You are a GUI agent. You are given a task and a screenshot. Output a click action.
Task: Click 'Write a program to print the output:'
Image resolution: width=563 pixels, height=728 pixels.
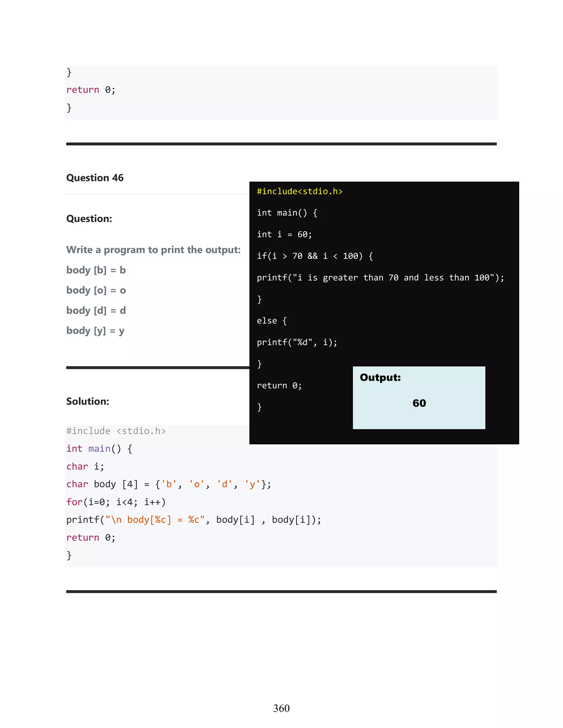pos(153,250)
